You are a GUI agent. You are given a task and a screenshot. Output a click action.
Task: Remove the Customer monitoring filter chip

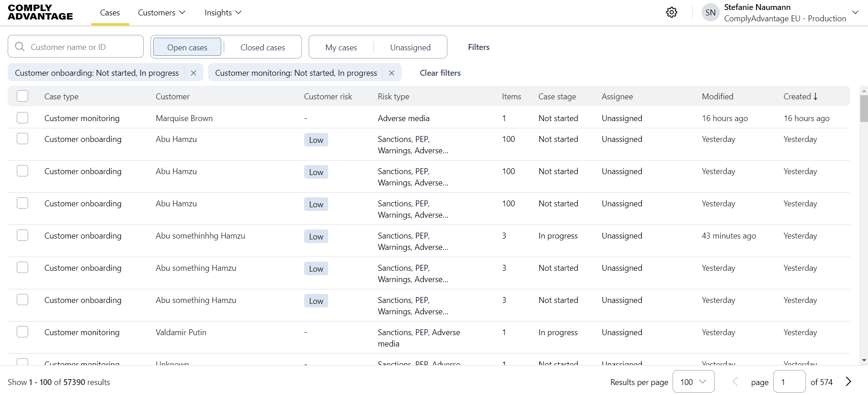click(392, 73)
